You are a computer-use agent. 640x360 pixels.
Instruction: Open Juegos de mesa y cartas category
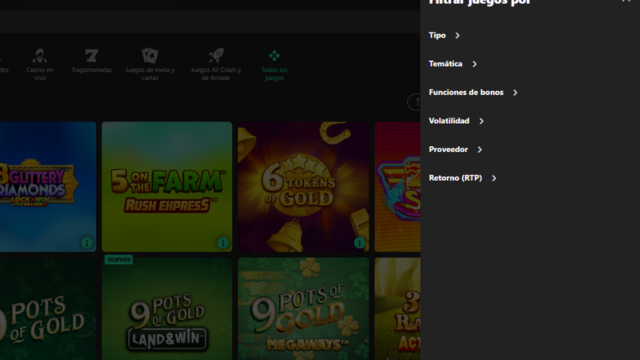(150, 64)
